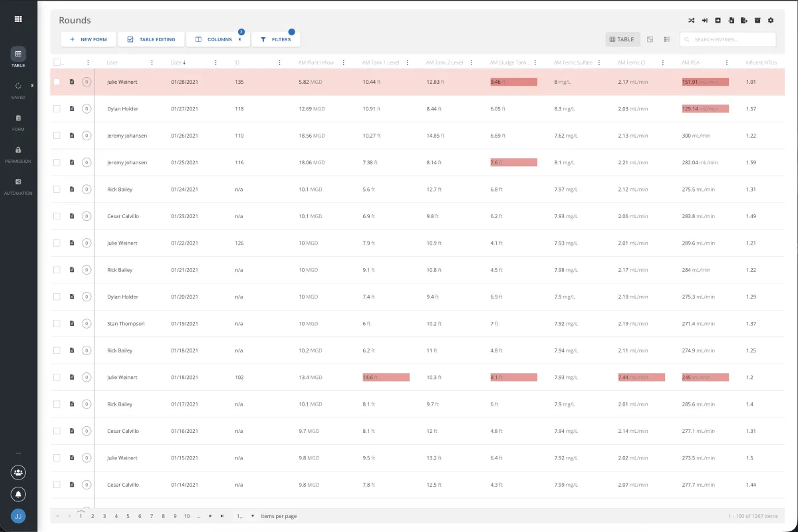
Task: Click the New Form button
Action: (88, 39)
